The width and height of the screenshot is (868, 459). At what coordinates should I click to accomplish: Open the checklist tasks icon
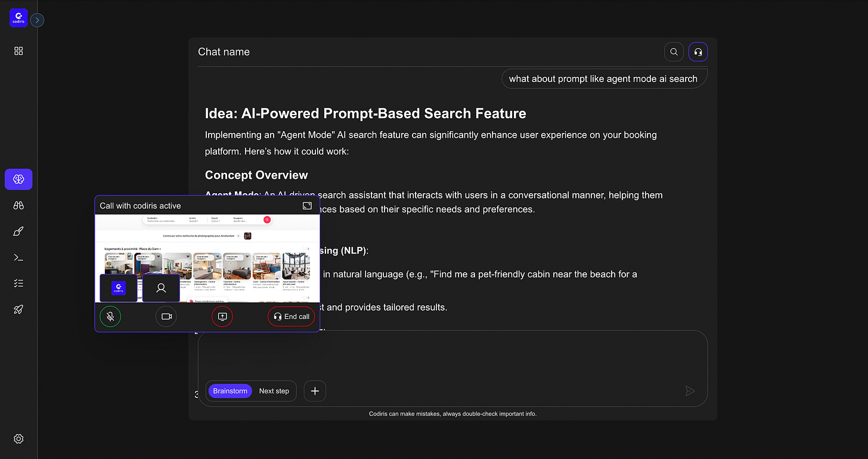18,284
